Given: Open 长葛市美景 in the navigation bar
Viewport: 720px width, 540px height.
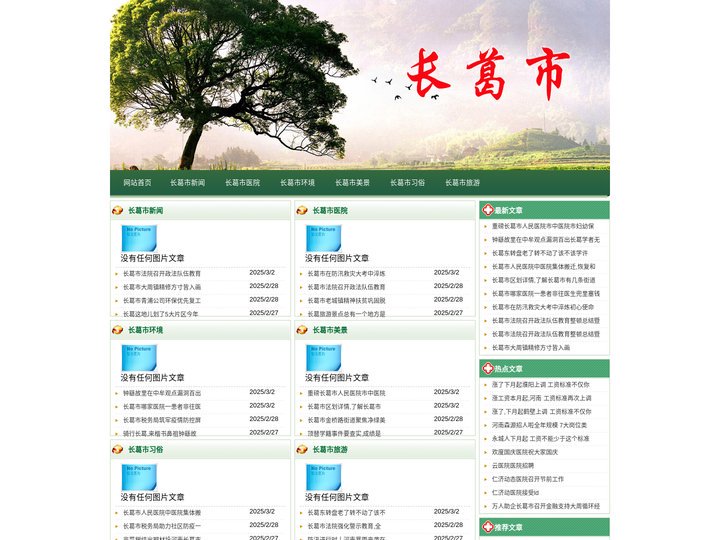Looking at the screenshot, I should pyautogui.click(x=352, y=182).
